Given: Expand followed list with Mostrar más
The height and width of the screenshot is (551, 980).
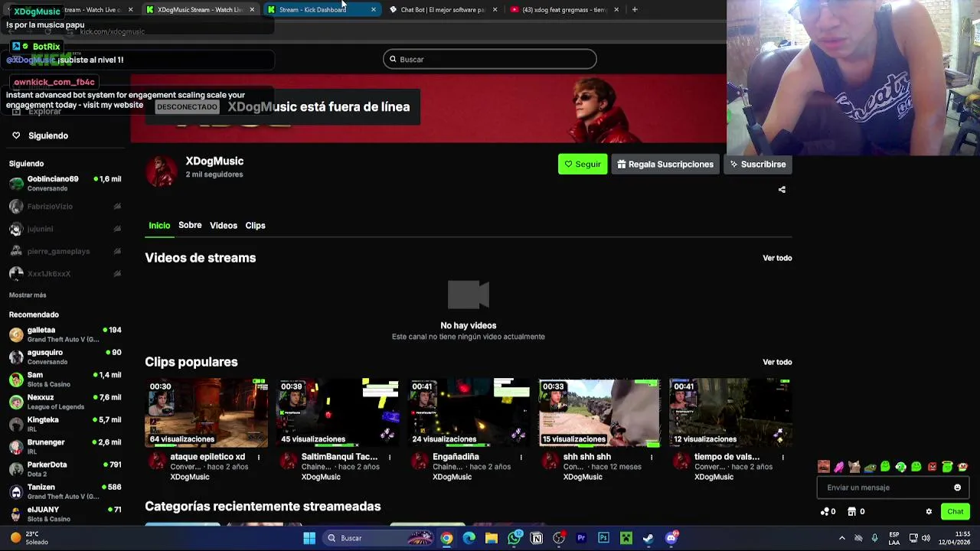Looking at the screenshot, I should (28, 295).
